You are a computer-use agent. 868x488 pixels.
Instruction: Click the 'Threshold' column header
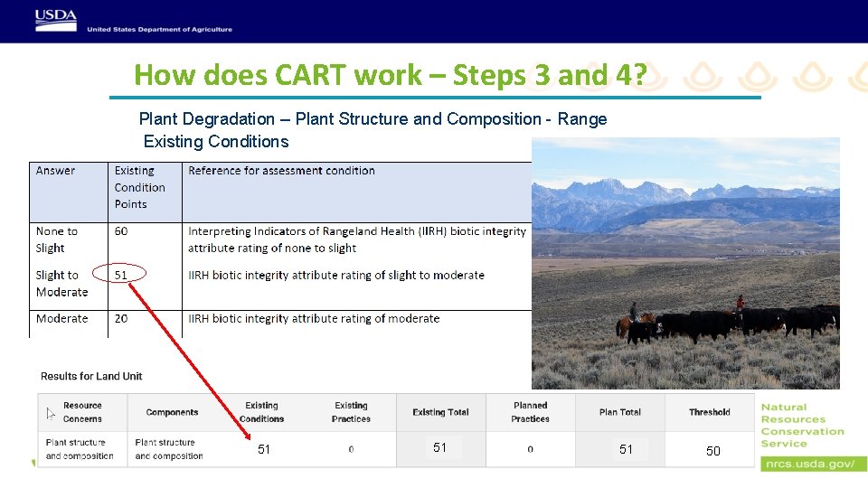[x=710, y=412]
